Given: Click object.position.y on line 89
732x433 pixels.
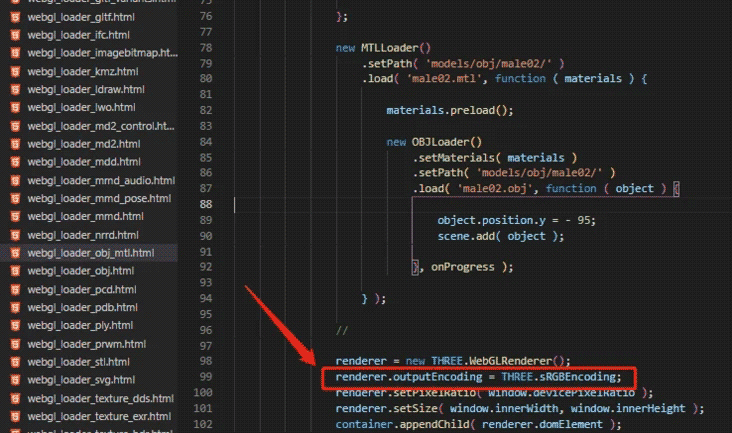Looking at the screenshot, I should coord(491,220).
